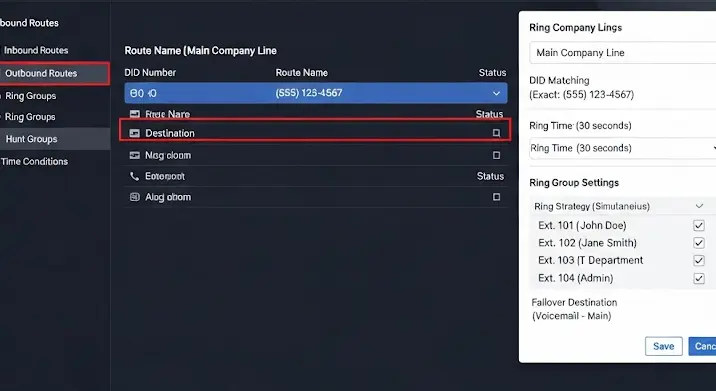The image size is (716, 391).
Task: Toggle the square box on Destination row
Action: (496, 133)
